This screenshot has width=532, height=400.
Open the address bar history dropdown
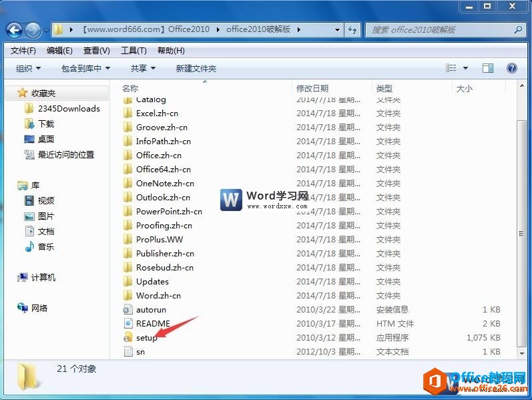click(337, 30)
